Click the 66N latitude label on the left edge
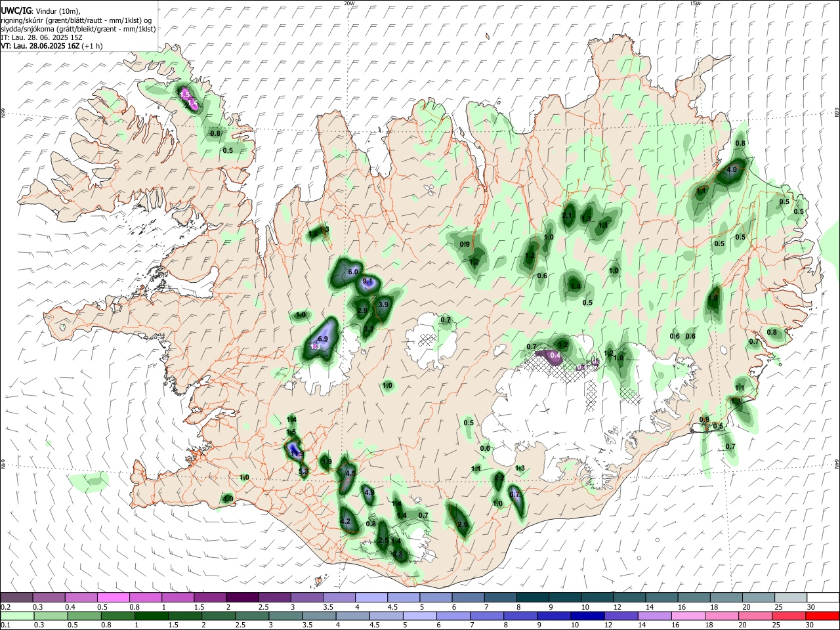Screen dimensions: 840x630 pyautogui.click(x=3, y=114)
